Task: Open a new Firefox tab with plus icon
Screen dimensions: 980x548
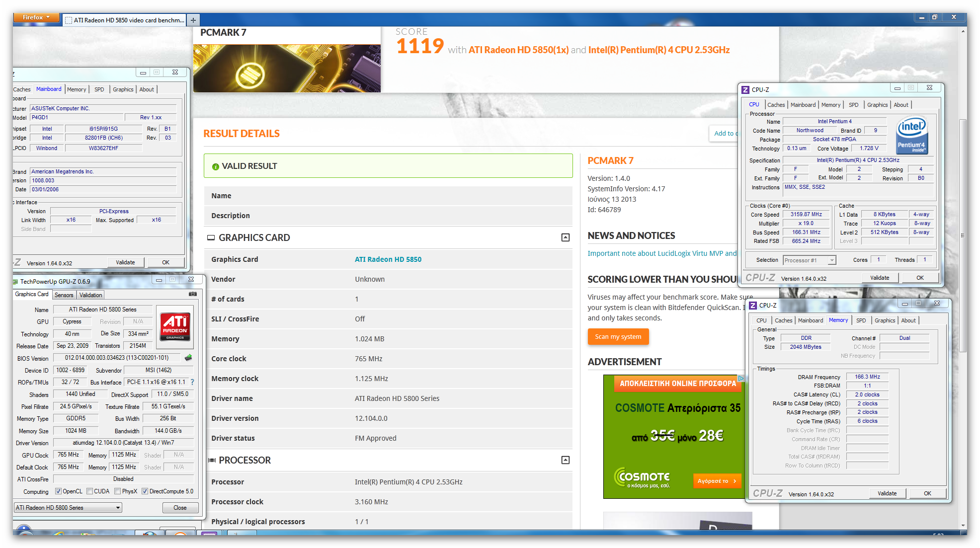Action: tap(193, 20)
